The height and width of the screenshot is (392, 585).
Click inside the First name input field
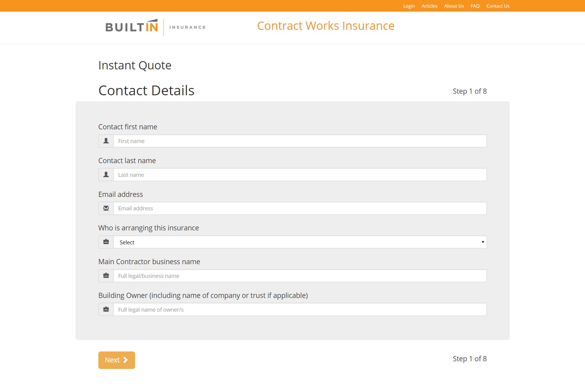point(300,141)
